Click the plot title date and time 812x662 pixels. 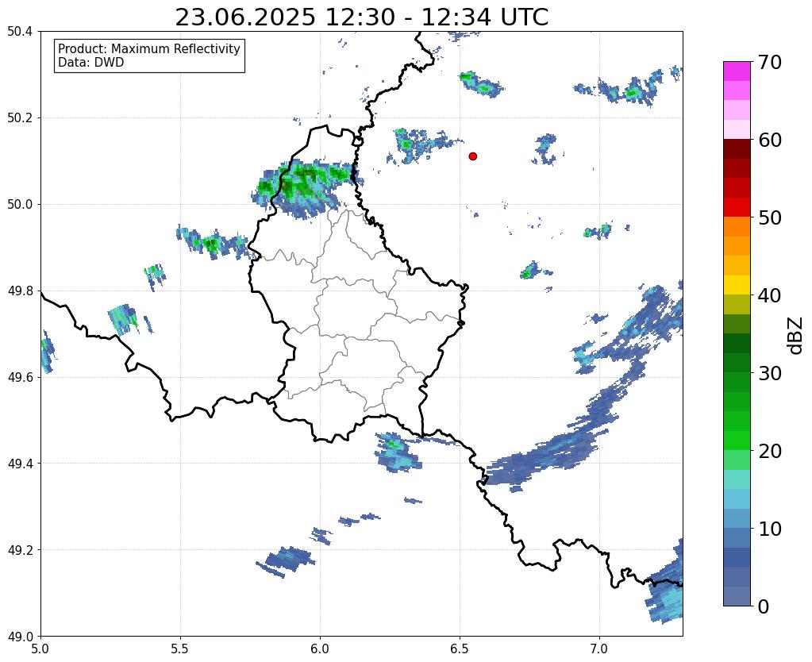(x=361, y=17)
